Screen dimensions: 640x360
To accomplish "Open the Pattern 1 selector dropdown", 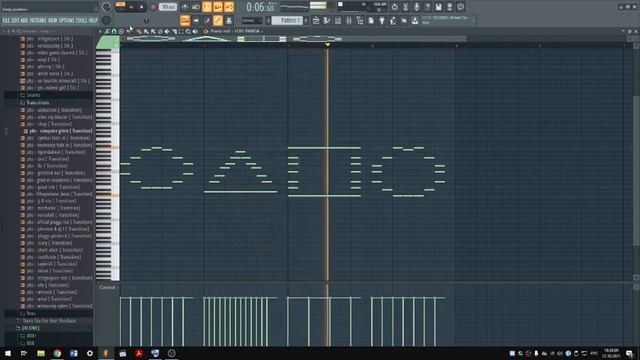I will pyautogui.click(x=287, y=20).
